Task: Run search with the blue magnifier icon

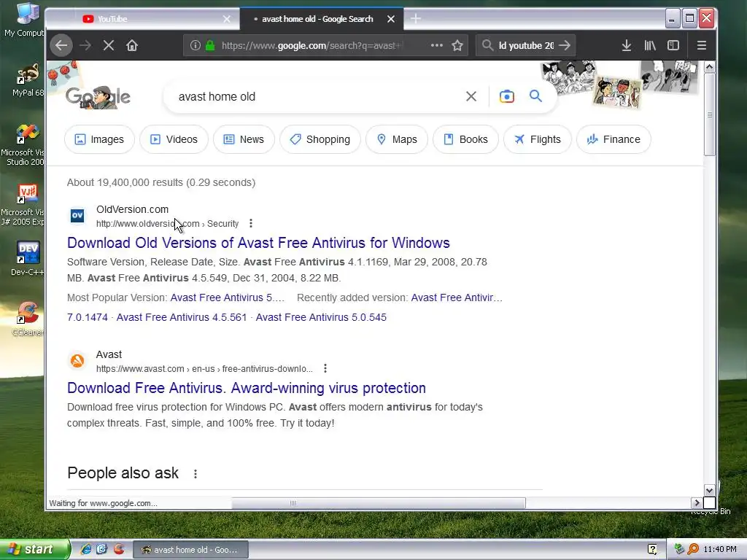Action: [x=536, y=96]
